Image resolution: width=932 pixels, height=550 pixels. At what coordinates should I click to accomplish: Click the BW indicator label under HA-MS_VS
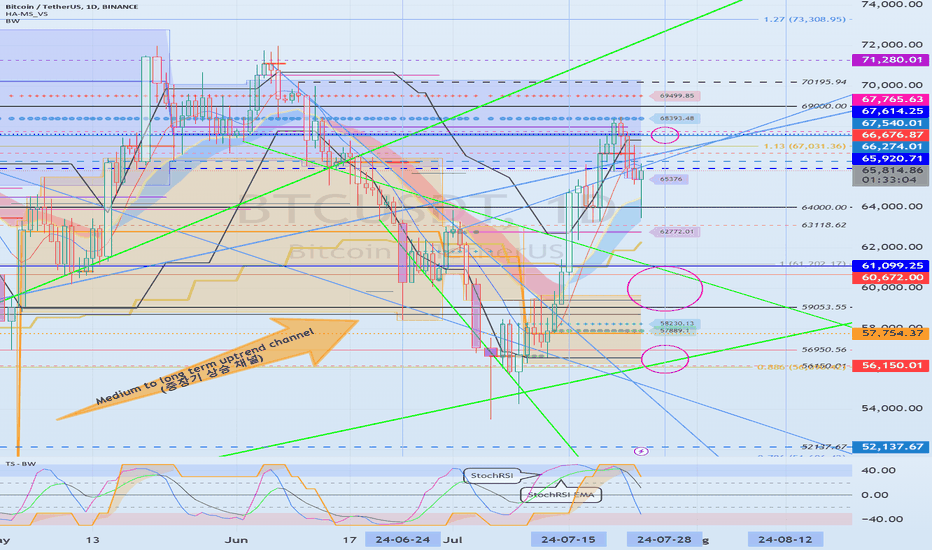(12, 21)
